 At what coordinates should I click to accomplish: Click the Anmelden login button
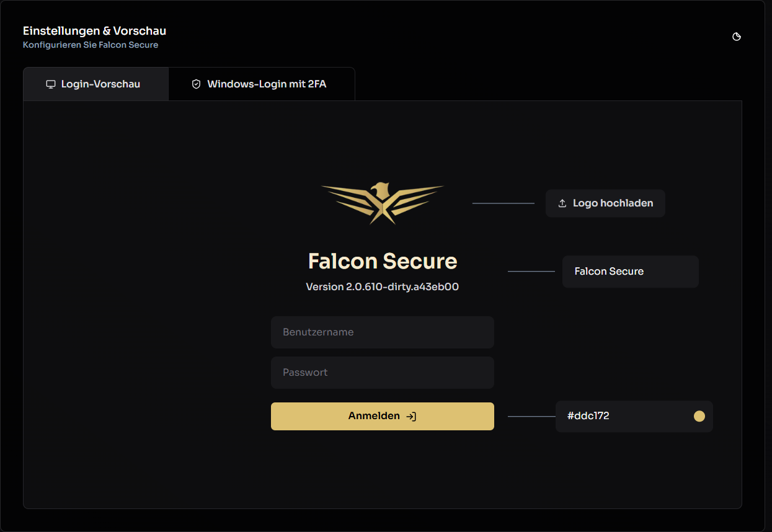coord(383,416)
